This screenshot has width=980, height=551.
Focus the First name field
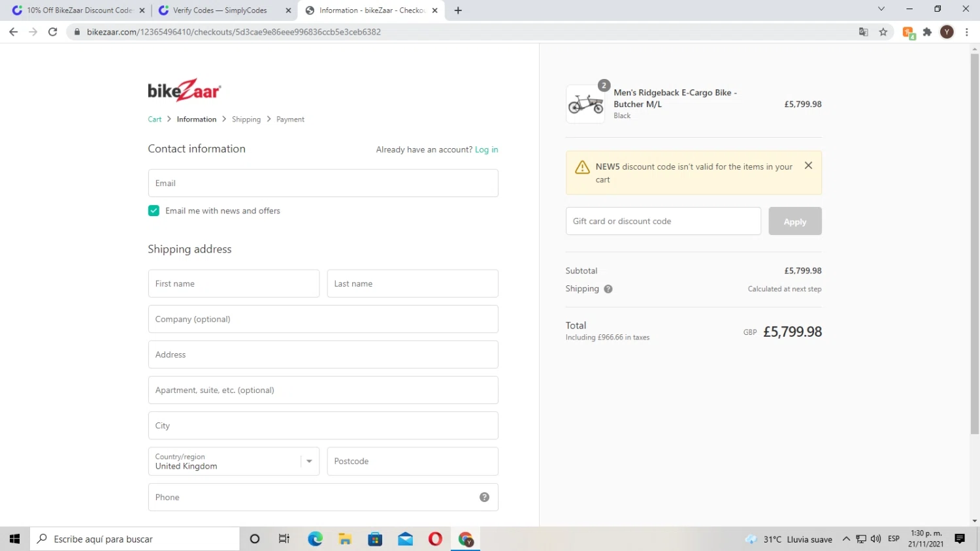234,284
